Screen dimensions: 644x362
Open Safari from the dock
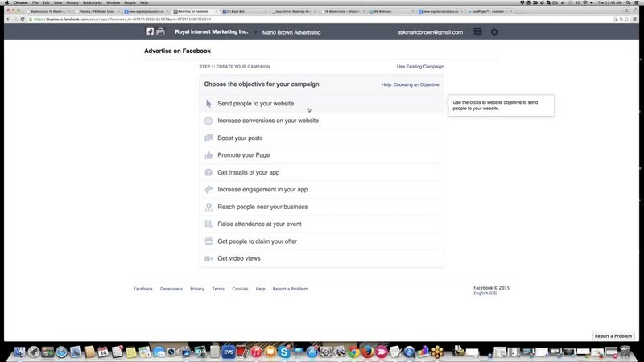62,352
